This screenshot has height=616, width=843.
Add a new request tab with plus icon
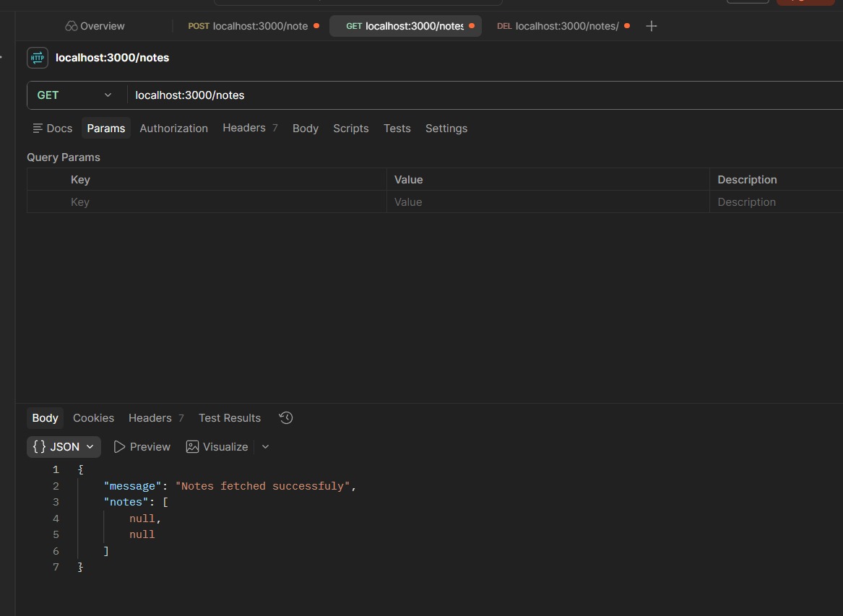click(x=651, y=26)
